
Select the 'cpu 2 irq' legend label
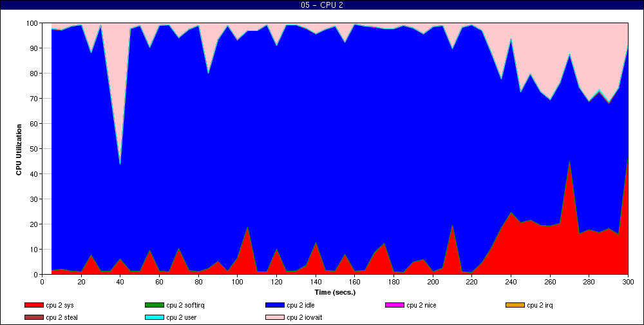[540, 306]
